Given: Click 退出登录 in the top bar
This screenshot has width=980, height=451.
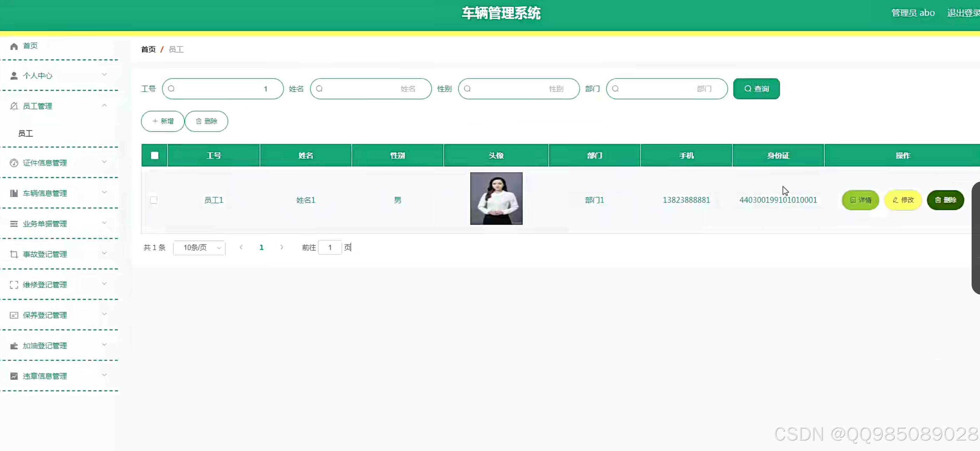Looking at the screenshot, I should coord(962,13).
